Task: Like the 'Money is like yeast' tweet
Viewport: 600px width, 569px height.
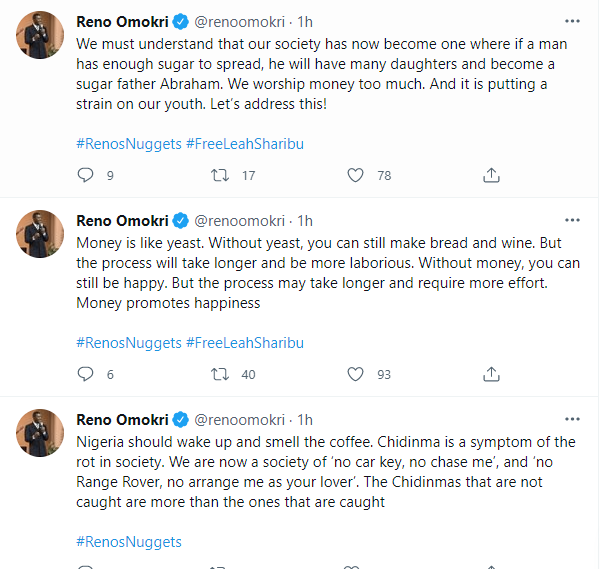Action: click(x=355, y=374)
